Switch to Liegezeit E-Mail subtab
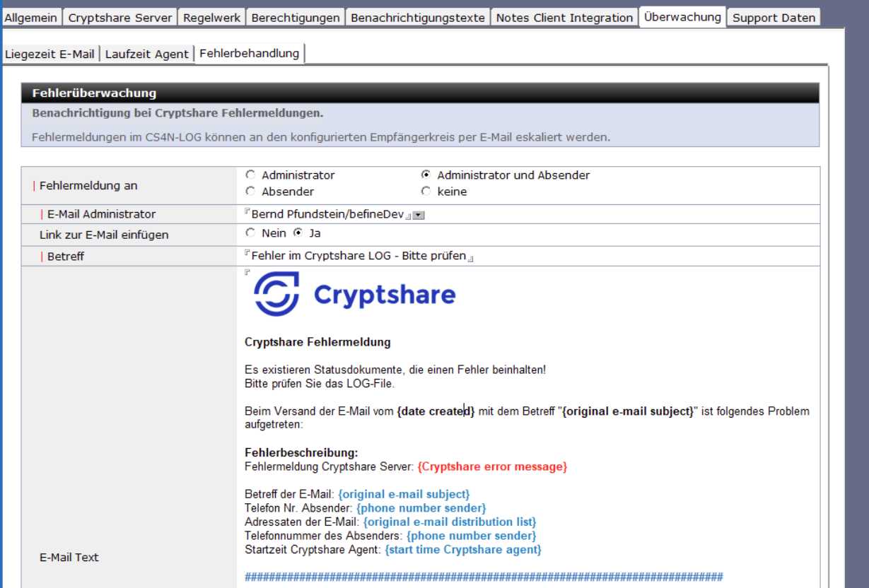This screenshot has height=588, width=869. pos(49,54)
